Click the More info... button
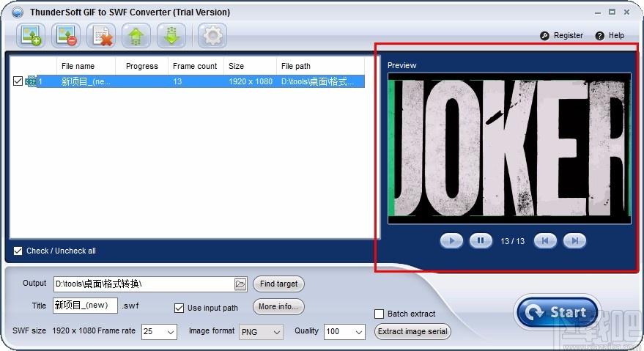The image size is (644, 351). click(x=278, y=306)
